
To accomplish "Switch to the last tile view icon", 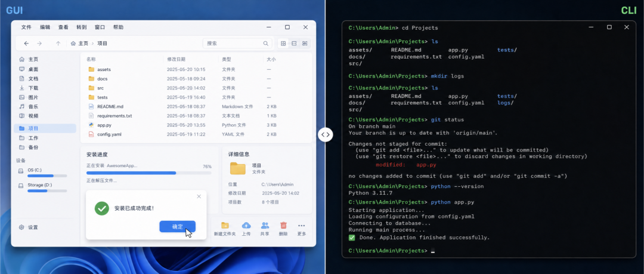I will point(305,43).
